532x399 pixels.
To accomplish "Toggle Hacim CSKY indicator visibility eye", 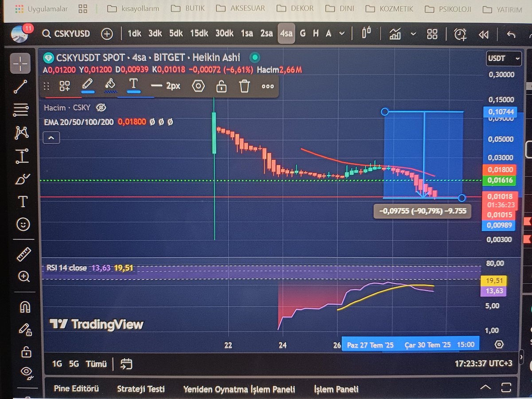I will click(101, 108).
